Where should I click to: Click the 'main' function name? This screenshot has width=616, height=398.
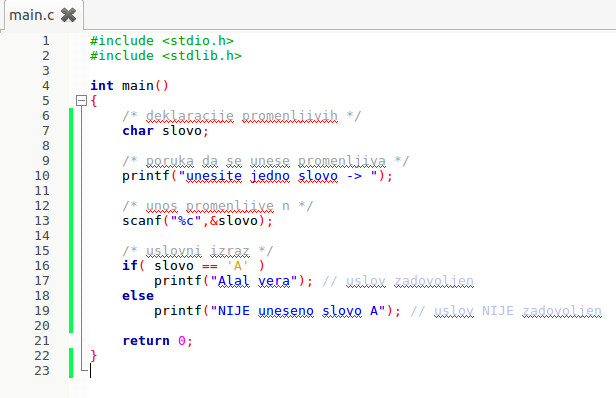(138, 86)
